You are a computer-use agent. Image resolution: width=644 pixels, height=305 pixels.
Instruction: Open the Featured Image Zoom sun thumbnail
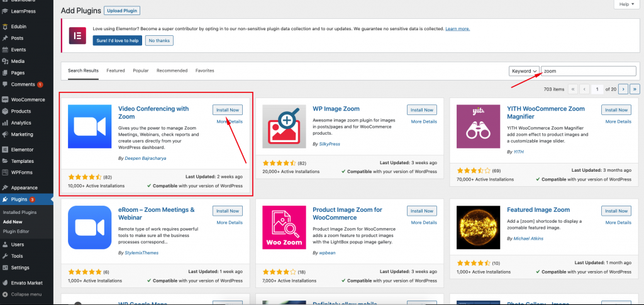[x=479, y=228]
